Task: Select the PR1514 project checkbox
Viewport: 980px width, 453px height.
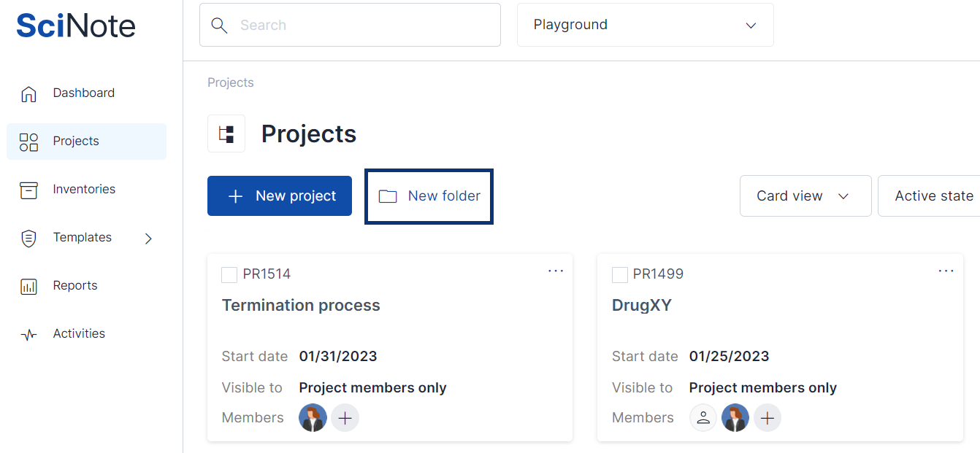Action: 229,274
